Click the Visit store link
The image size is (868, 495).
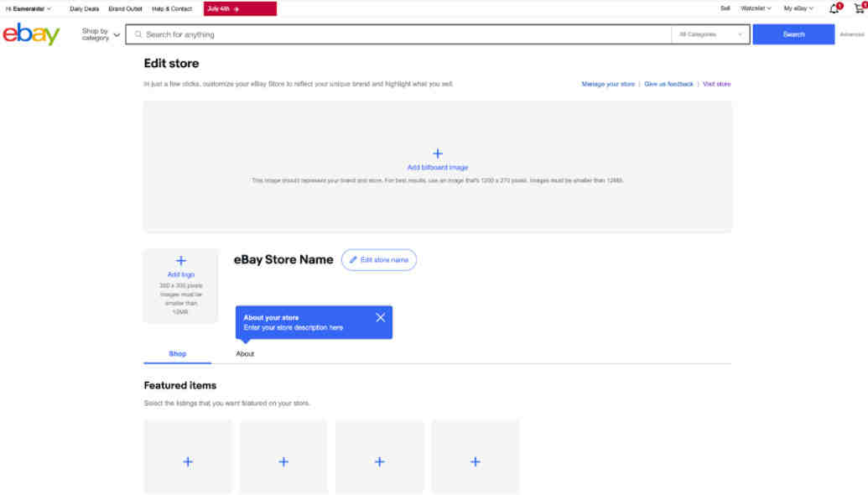pos(716,84)
